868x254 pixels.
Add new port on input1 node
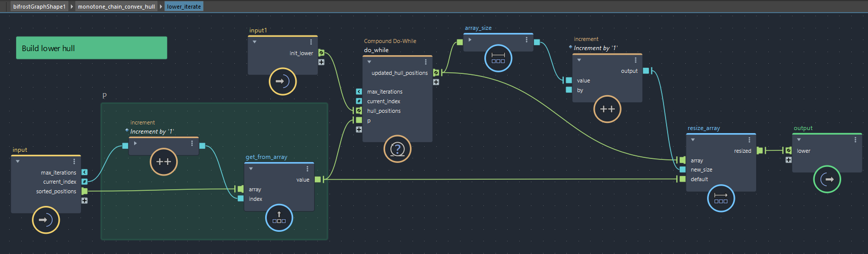point(321,62)
